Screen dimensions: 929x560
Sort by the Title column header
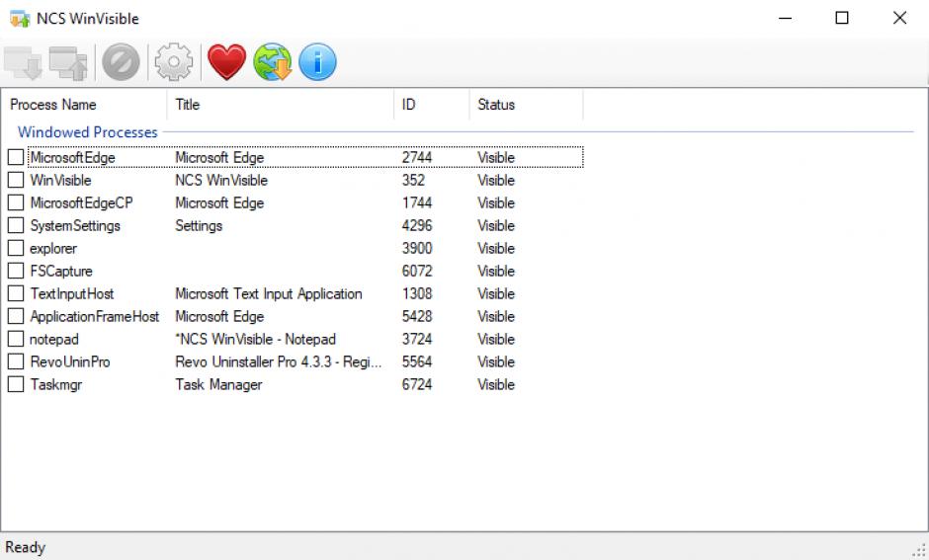281,105
